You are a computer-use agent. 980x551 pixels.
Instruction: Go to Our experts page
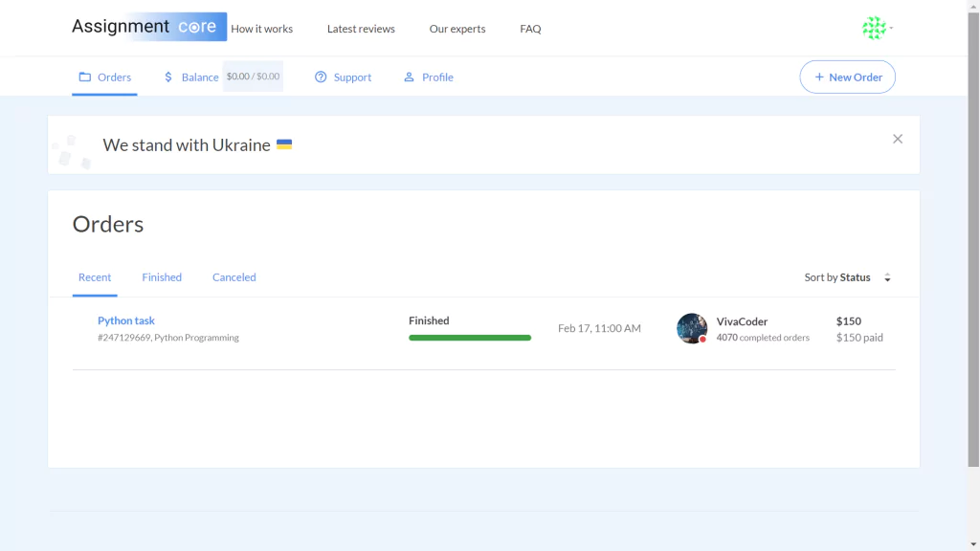pyautogui.click(x=457, y=29)
